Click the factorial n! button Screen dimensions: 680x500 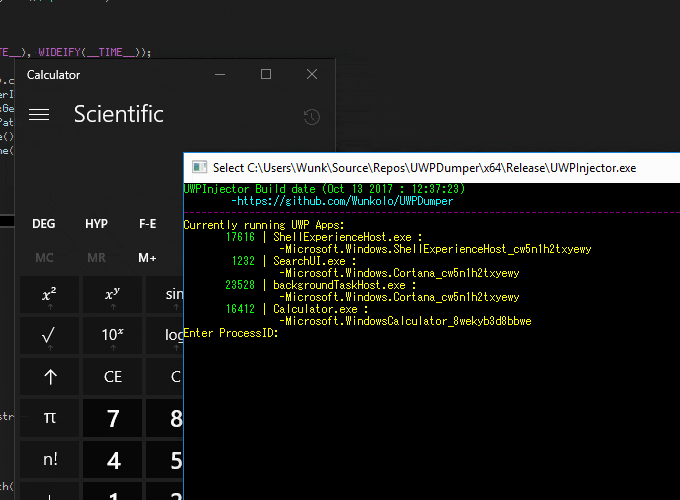49,459
